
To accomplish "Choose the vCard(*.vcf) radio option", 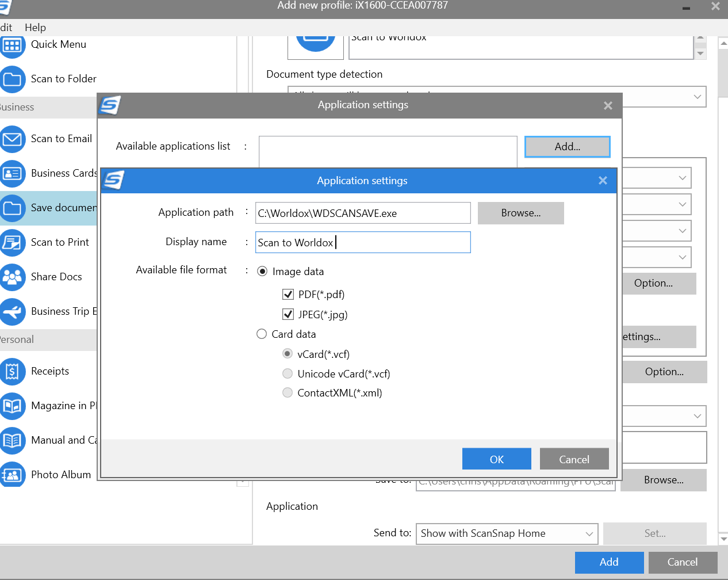I will (x=288, y=353).
